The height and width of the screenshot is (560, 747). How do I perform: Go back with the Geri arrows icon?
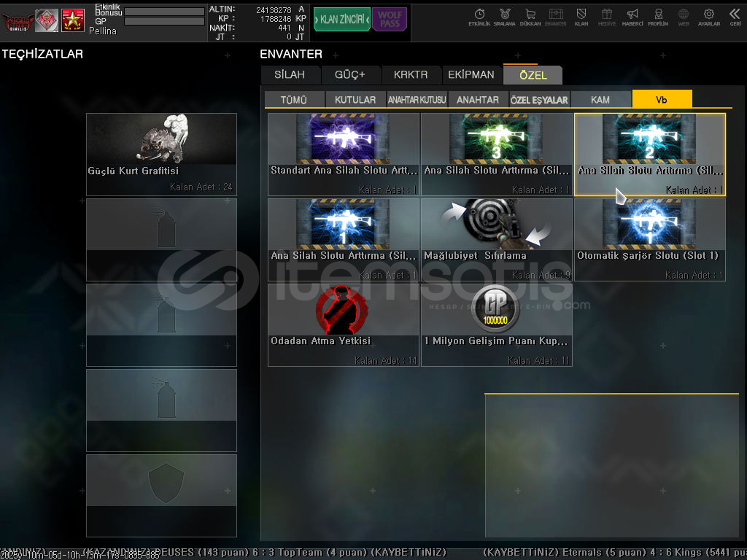pyautogui.click(x=735, y=17)
